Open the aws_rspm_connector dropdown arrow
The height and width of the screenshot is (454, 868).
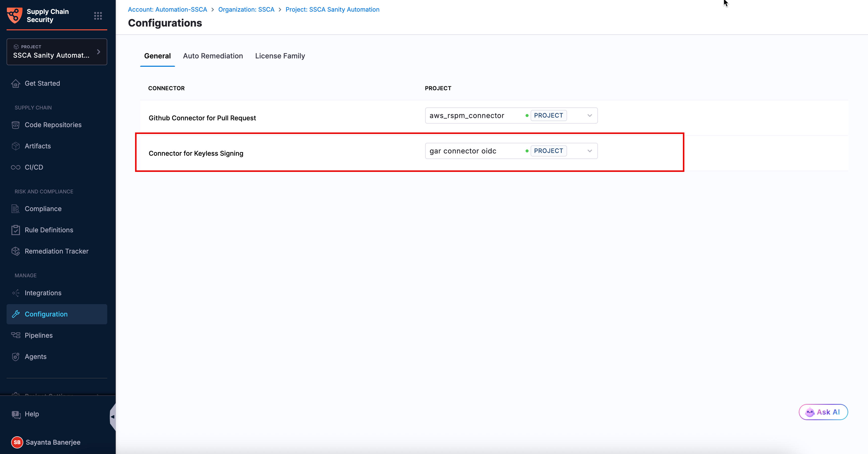[x=590, y=116]
